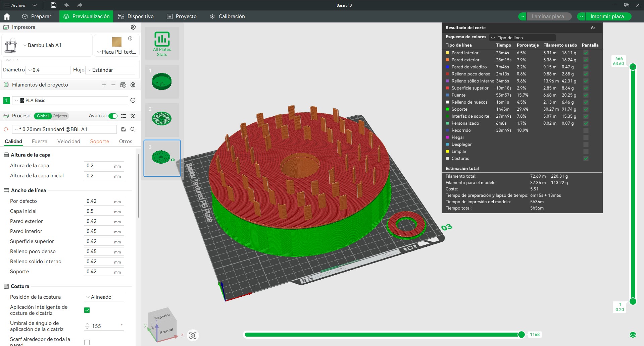Click the Bambu Lab A1 printer image
Image resolution: width=644 pixels, height=346 pixels.
coord(11,45)
